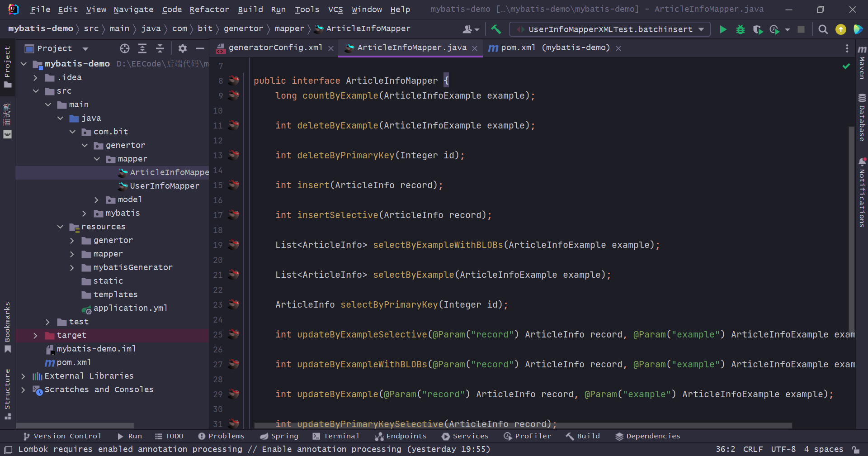Expand all in Project panel
Screen dimensions: 868x456
coord(142,48)
